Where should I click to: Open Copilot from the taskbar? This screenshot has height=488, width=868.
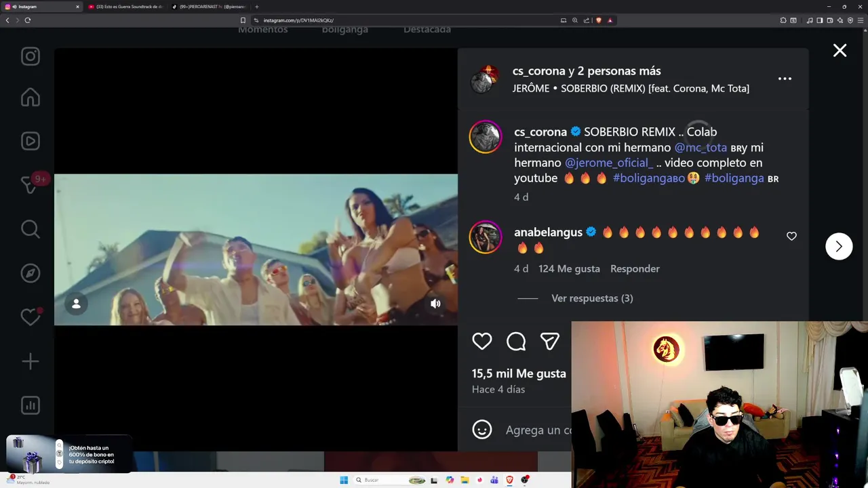click(450, 480)
